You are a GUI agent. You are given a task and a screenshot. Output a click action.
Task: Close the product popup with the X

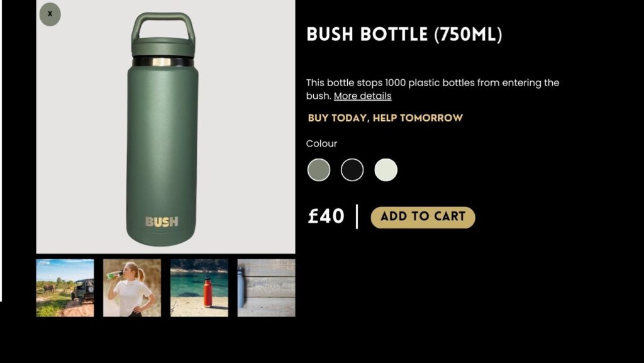50,14
